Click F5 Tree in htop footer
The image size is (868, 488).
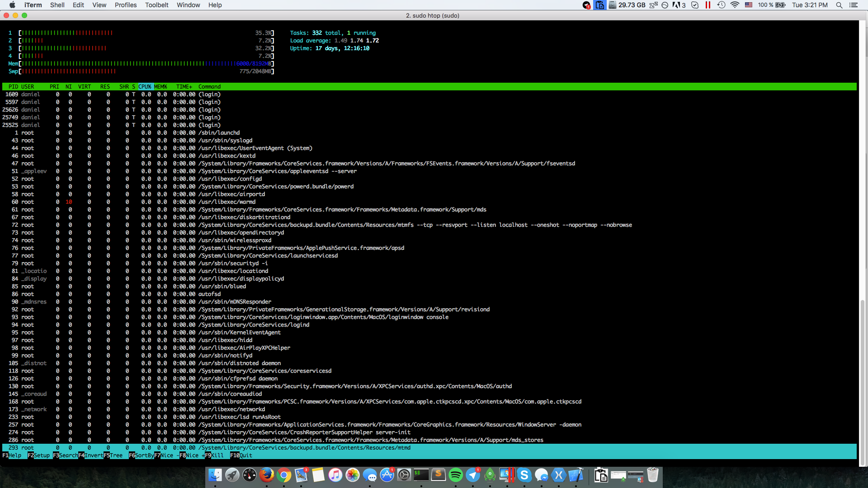(113, 455)
